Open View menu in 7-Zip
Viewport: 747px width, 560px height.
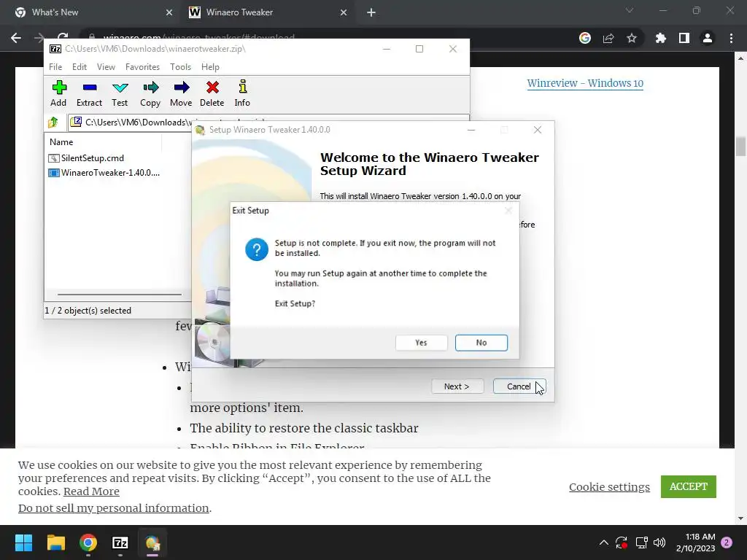tap(106, 66)
